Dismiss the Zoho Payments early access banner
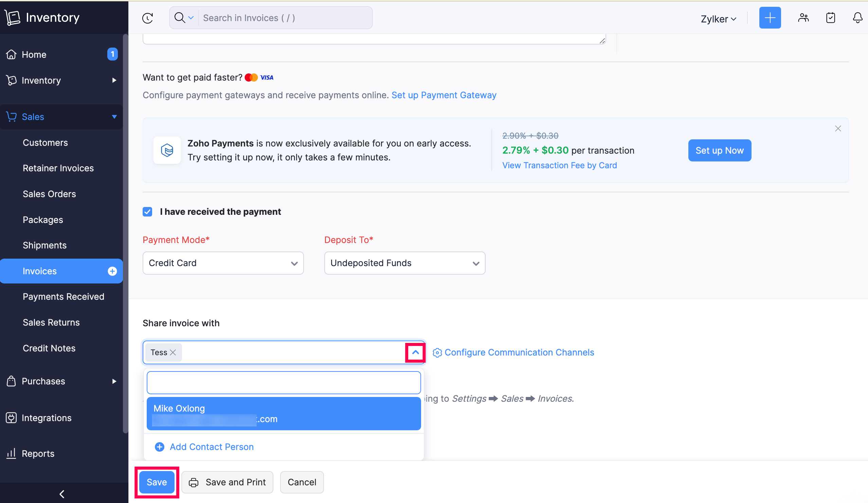The height and width of the screenshot is (503, 868). click(838, 128)
